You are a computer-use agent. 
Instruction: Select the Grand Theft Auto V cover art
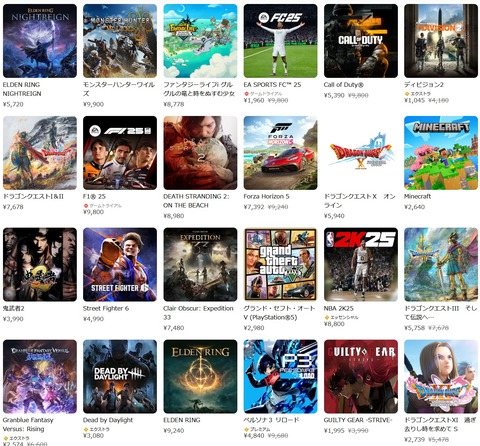tap(281, 265)
